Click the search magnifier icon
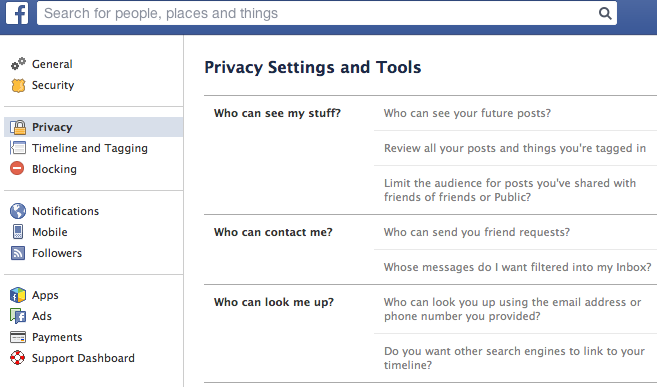The image size is (657, 387). [605, 13]
